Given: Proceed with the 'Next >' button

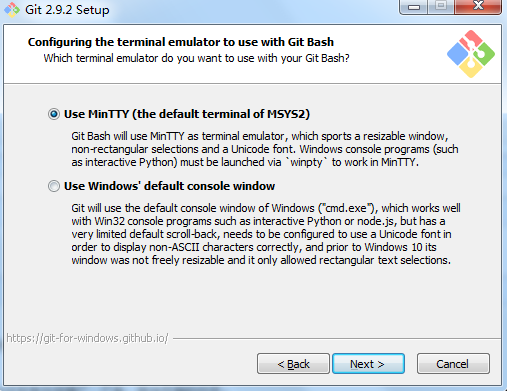Looking at the screenshot, I should (368, 364).
